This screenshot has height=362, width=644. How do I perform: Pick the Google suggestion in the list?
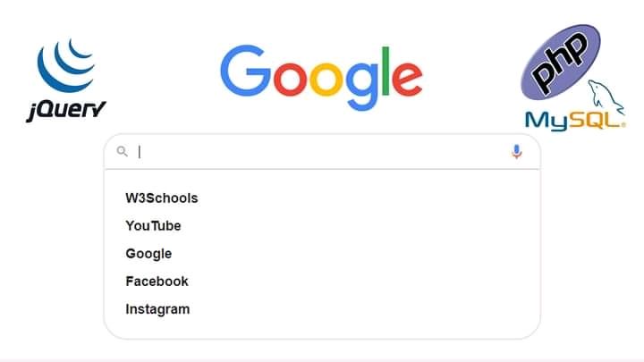point(148,254)
